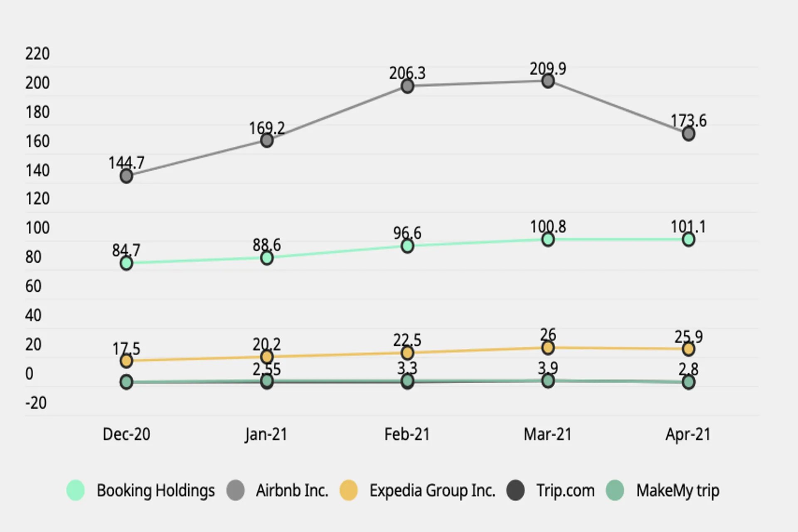Image resolution: width=798 pixels, height=532 pixels.
Task: Click the Airbnb peak marker labeled 209.9
Action: (548, 81)
